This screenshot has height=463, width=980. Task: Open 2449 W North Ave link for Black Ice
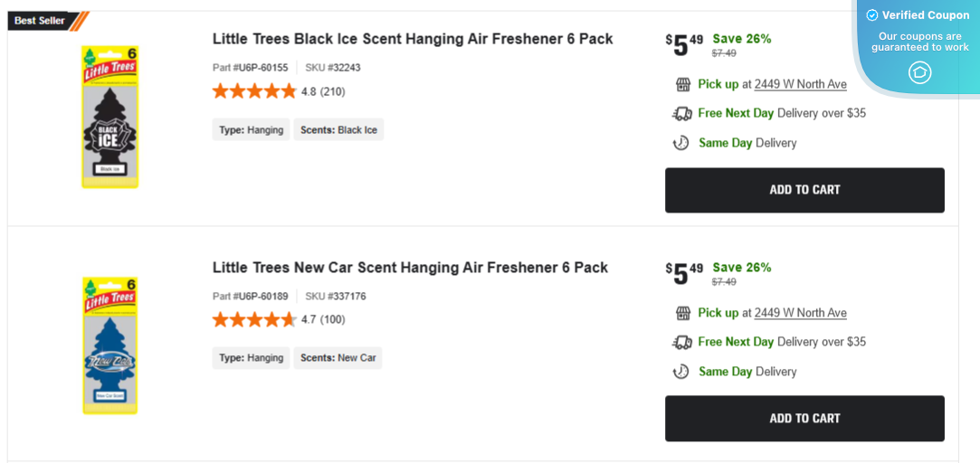pyautogui.click(x=800, y=84)
